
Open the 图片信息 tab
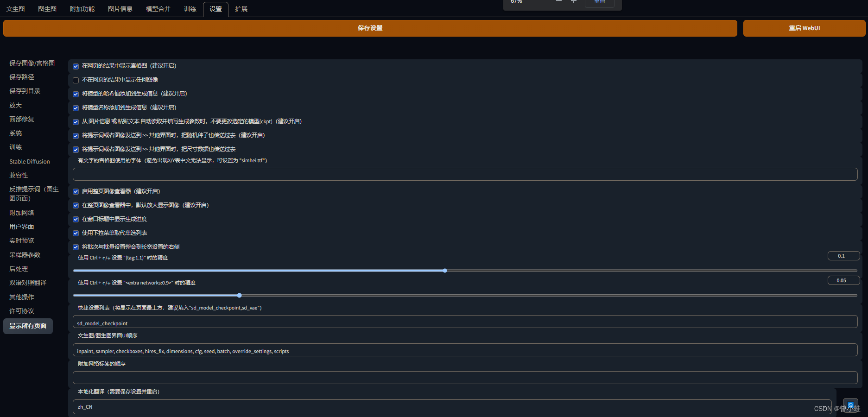tap(120, 9)
